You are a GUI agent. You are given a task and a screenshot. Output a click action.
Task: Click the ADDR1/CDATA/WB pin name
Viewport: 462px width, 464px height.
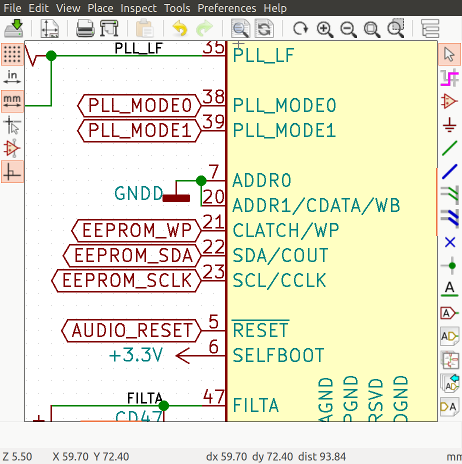(316, 206)
